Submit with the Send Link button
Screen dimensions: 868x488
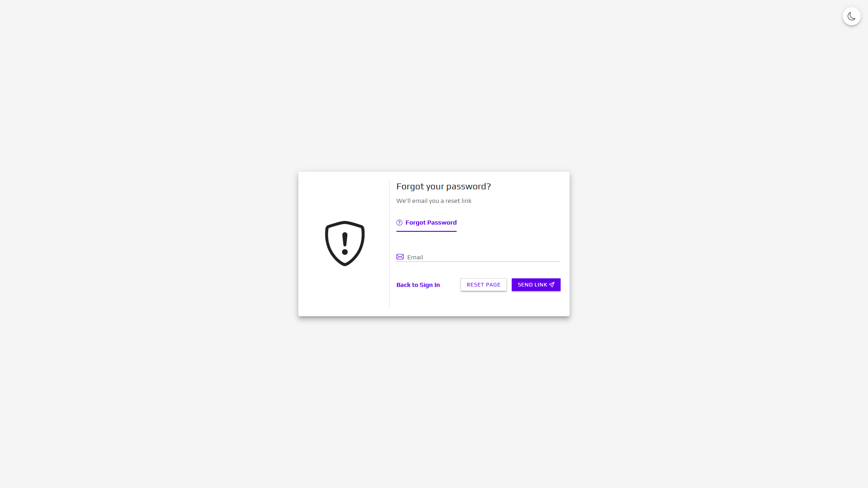coord(536,285)
